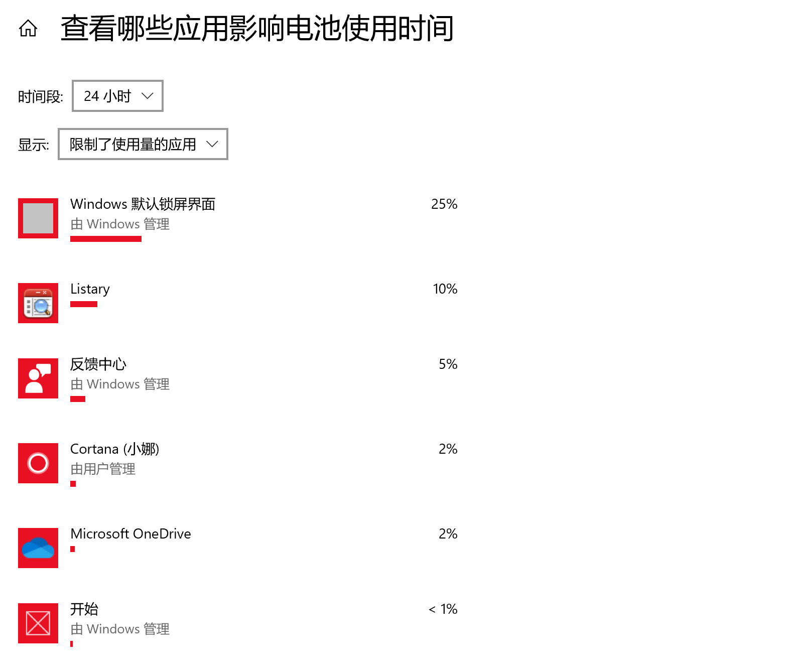Screen dimensions: 801x672
Task: Click the 10% usage value for Listary
Action: tap(445, 289)
